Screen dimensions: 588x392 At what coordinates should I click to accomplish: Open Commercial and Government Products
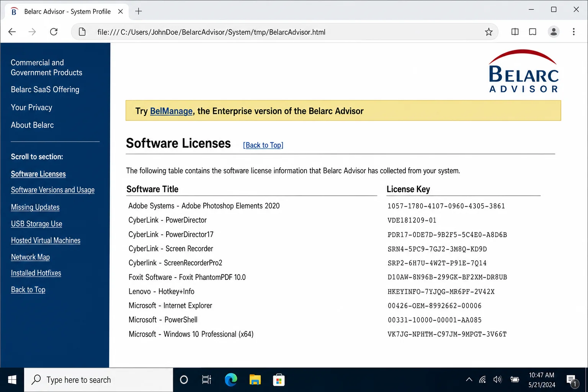click(x=46, y=67)
